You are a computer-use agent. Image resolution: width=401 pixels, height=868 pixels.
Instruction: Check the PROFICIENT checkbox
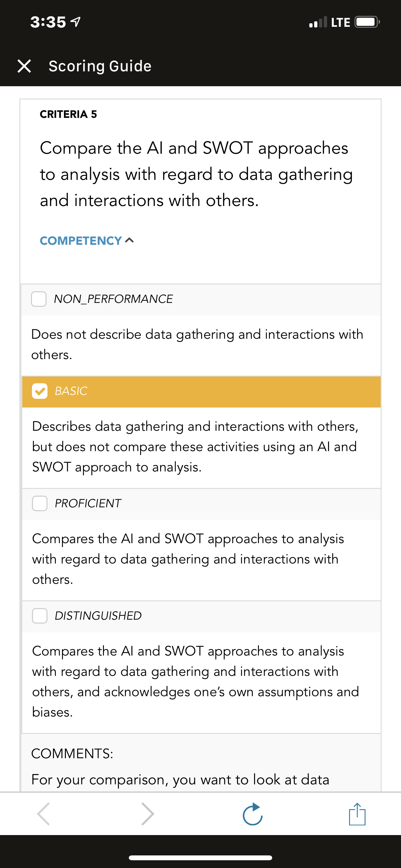click(x=40, y=503)
